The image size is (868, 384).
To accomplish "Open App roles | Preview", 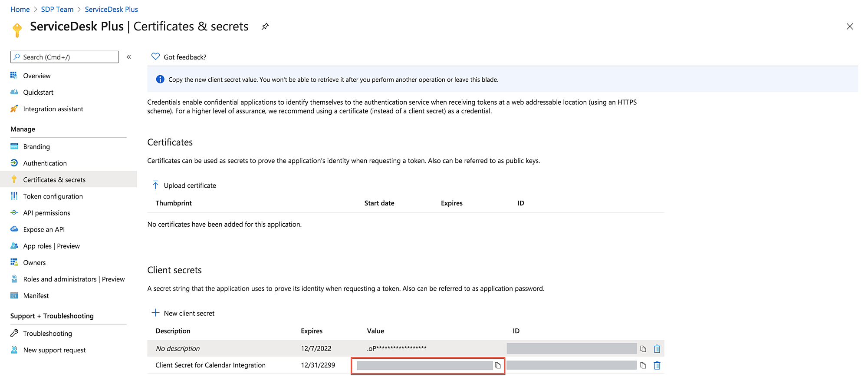I will pyautogui.click(x=52, y=245).
